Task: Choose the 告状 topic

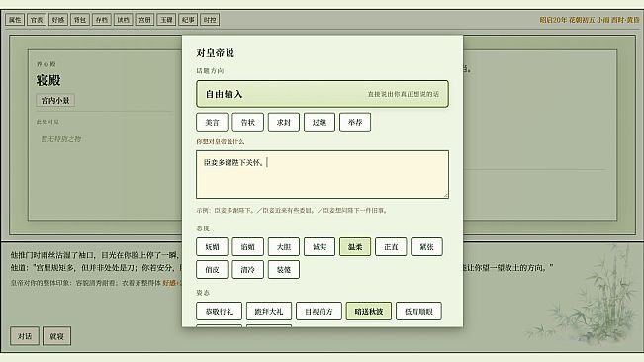Action: pos(247,122)
